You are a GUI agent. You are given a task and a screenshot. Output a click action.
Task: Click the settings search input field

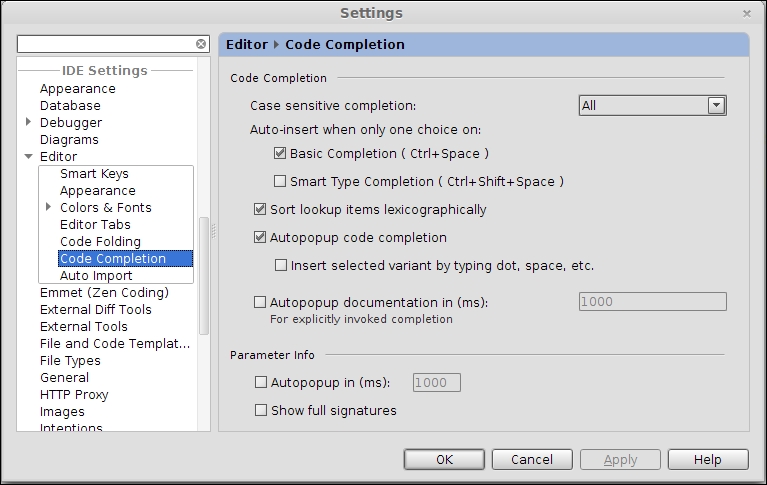click(x=105, y=45)
